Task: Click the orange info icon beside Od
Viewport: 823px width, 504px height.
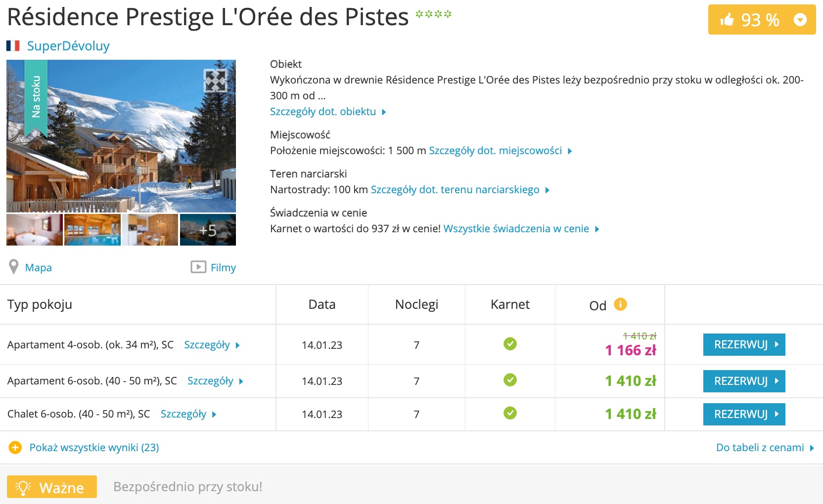Action: (x=620, y=304)
